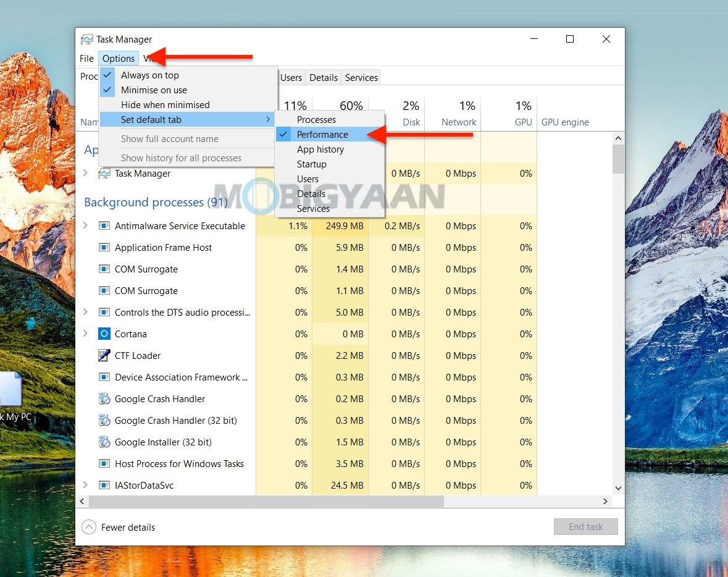Click the CTF Loader process icon

coord(103,355)
